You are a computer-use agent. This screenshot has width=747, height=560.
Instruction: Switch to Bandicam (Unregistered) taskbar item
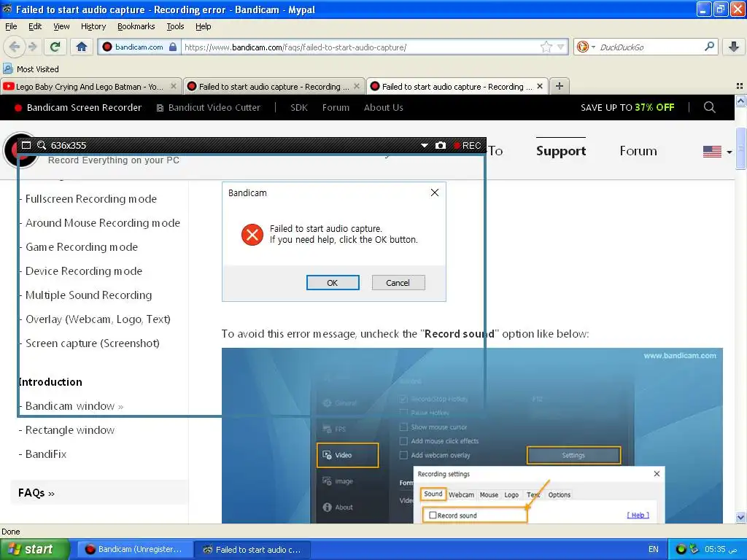(133, 549)
